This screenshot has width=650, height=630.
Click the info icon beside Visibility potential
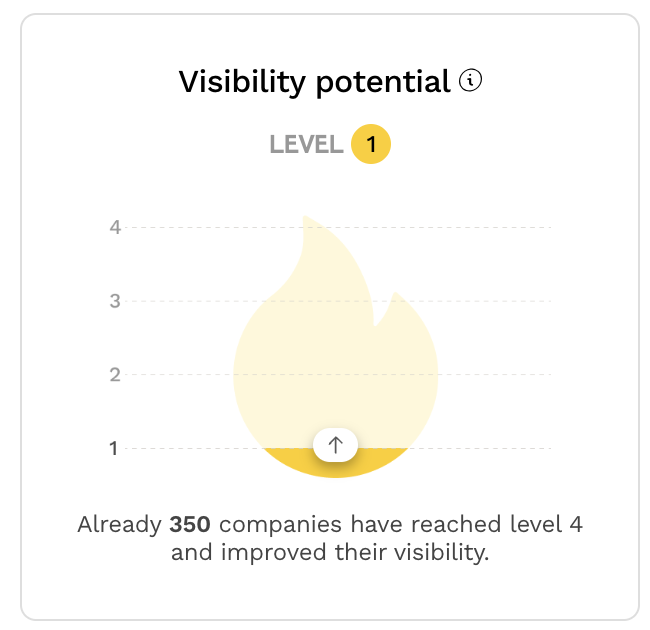tap(470, 80)
